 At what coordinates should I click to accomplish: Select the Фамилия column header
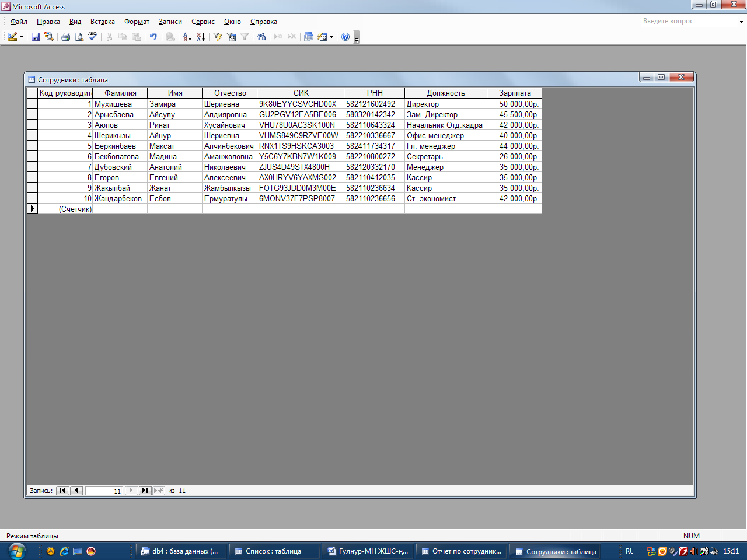[x=120, y=93]
